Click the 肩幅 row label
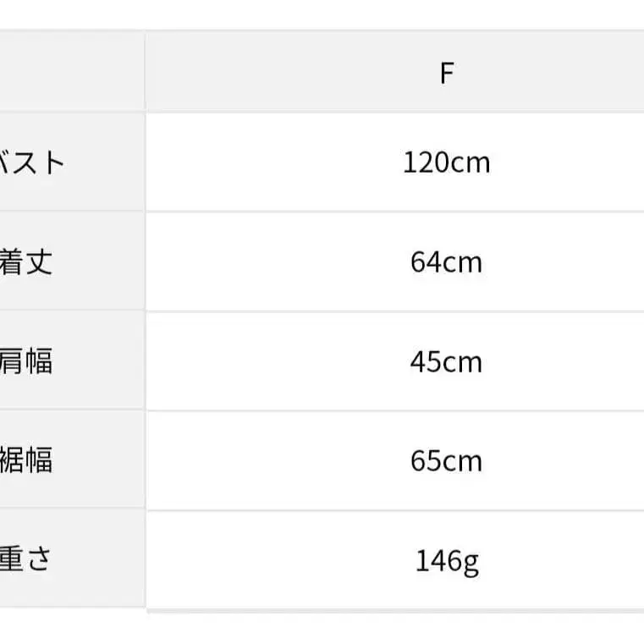This screenshot has width=644, height=644. [x=26, y=361]
